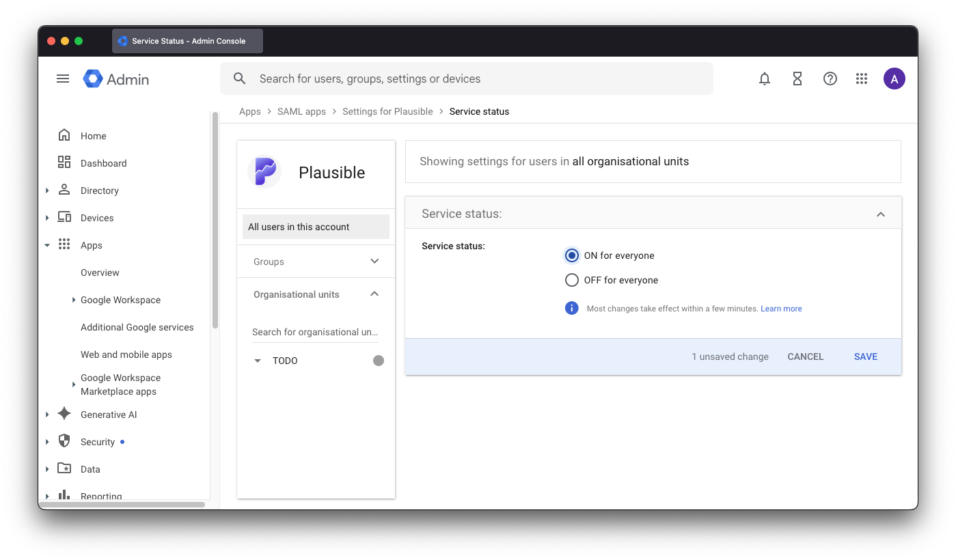Screen dimensions: 956x560
Task: Expand the TODO organisational unit
Action: coord(257,361)
